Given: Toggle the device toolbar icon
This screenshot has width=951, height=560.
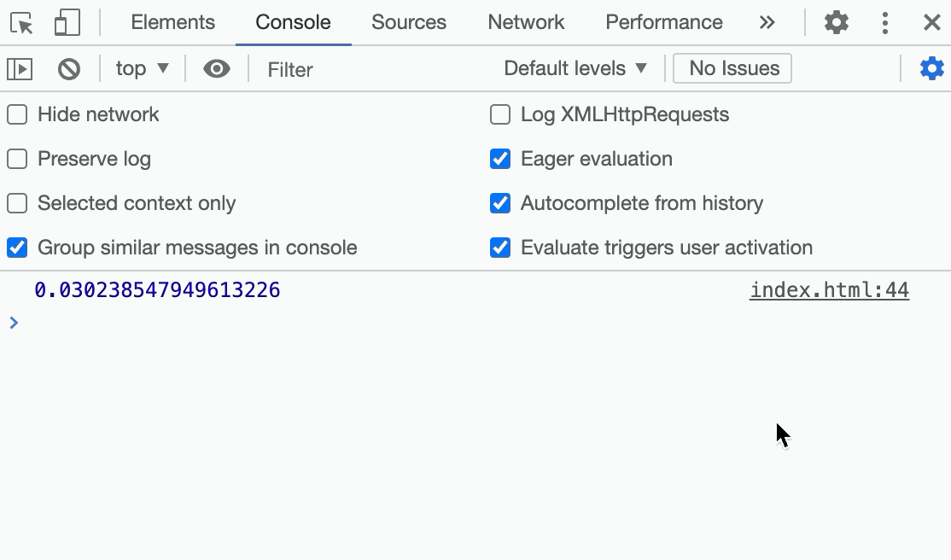Looking at the screenshot, I should tap(67, 23).
